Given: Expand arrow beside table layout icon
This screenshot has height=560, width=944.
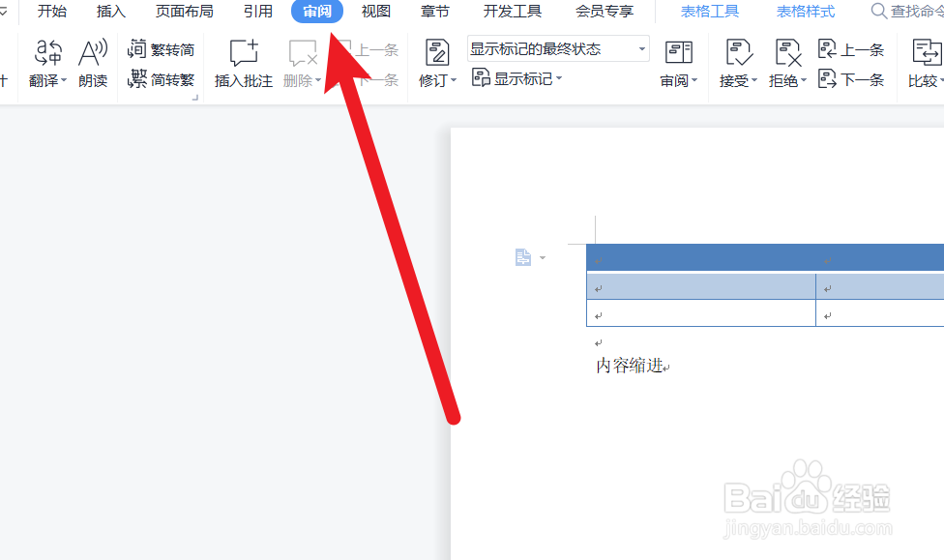Looking at the screenshot, I should (x=543, y=257).
